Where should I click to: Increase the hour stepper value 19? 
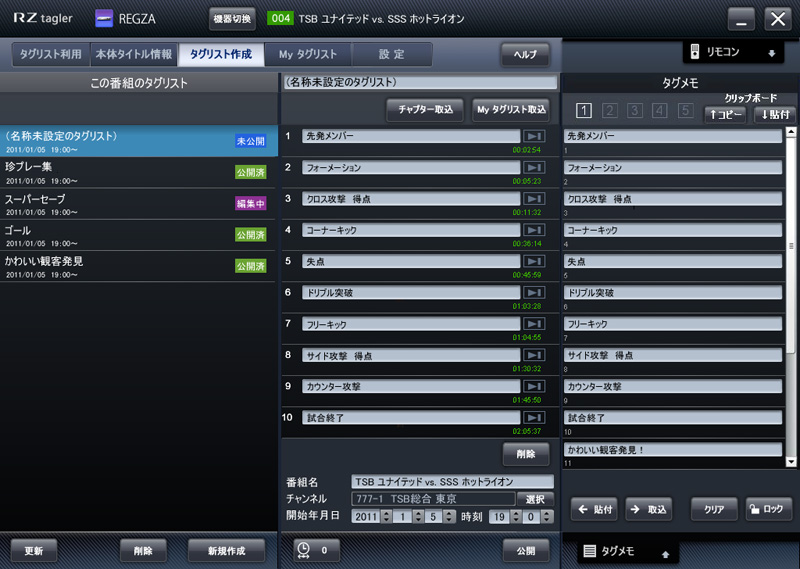point(516,513)
